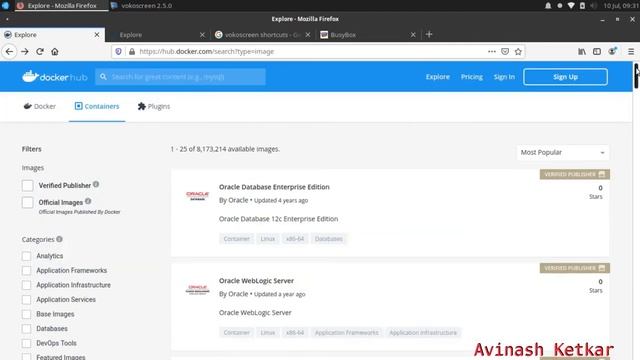Bookmark this page with the star
This screenshot has height=360, width=640.
[x=518, y=51]
